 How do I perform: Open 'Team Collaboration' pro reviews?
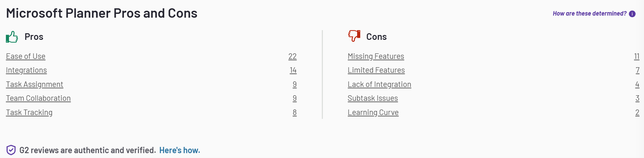[x=38, y=98]
